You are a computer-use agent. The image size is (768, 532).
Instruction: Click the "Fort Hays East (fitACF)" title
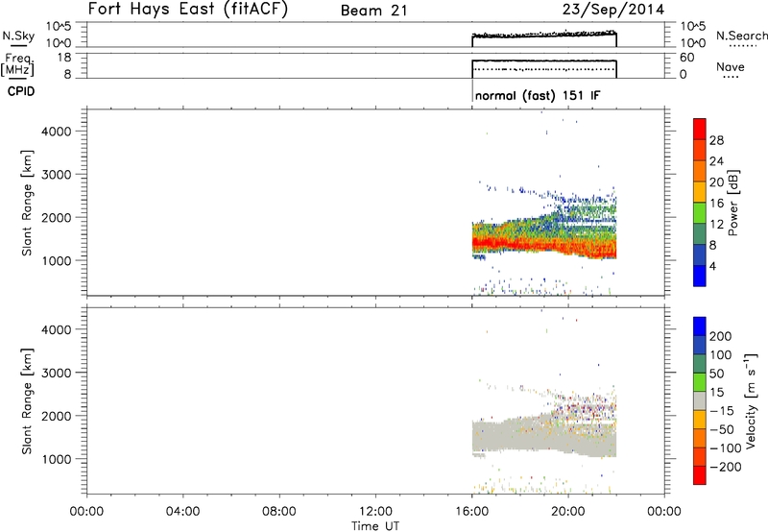tap(187, 9)
